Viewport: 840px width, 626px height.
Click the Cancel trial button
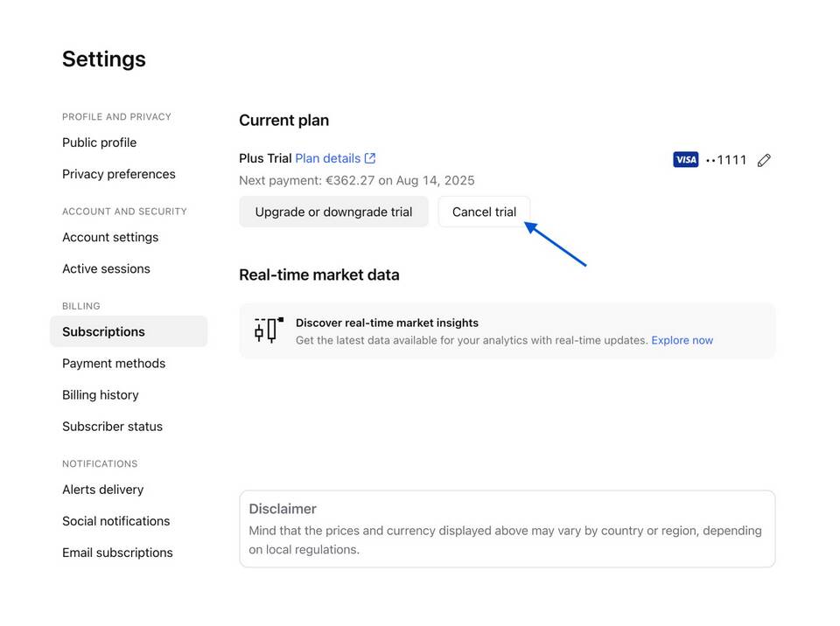click(x=484, y=212)
